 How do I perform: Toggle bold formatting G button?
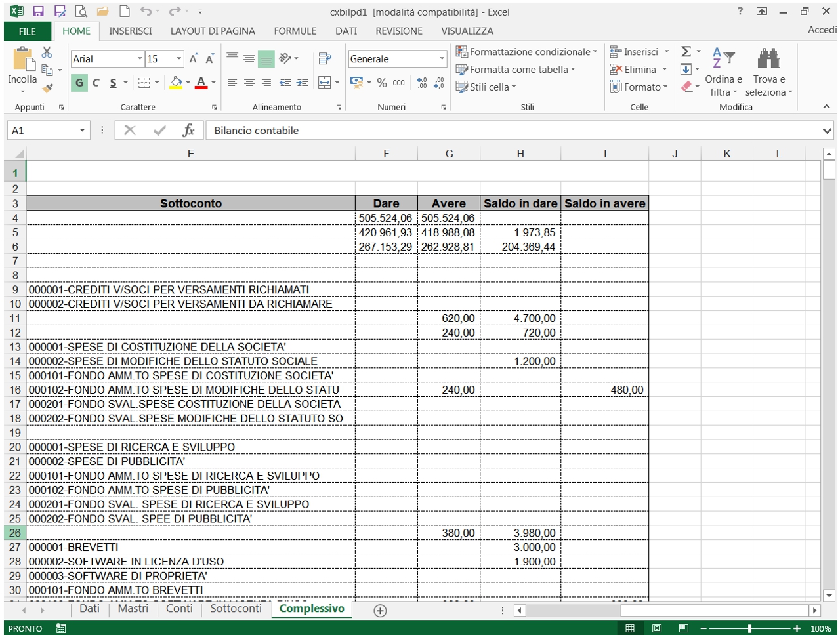click(79, 83)
